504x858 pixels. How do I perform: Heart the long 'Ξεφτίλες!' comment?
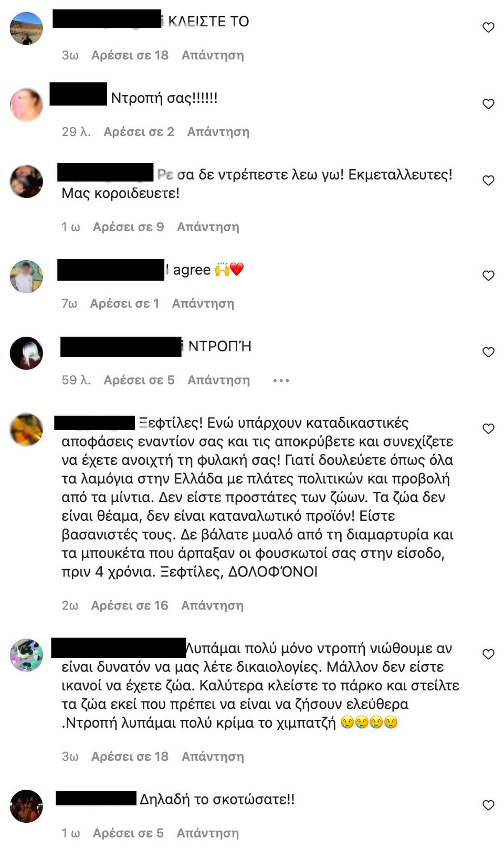(x=488, y=429)
